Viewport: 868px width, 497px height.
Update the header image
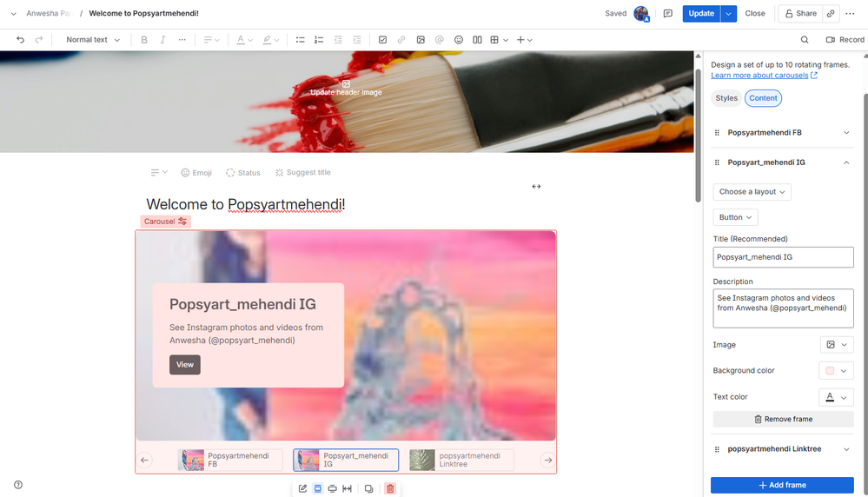point(346,88)
